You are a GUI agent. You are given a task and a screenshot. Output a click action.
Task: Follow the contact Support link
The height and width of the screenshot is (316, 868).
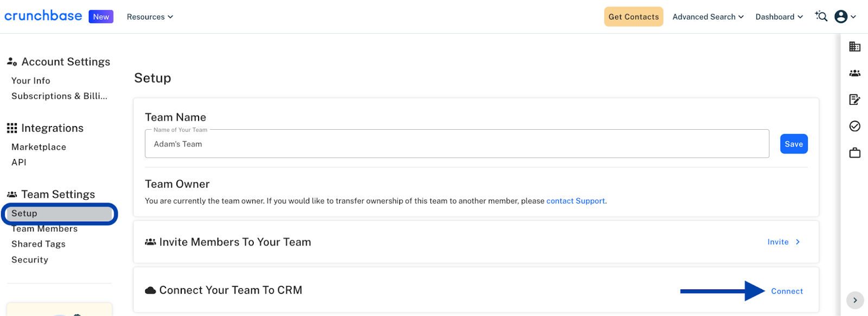[x=576, y=201]
